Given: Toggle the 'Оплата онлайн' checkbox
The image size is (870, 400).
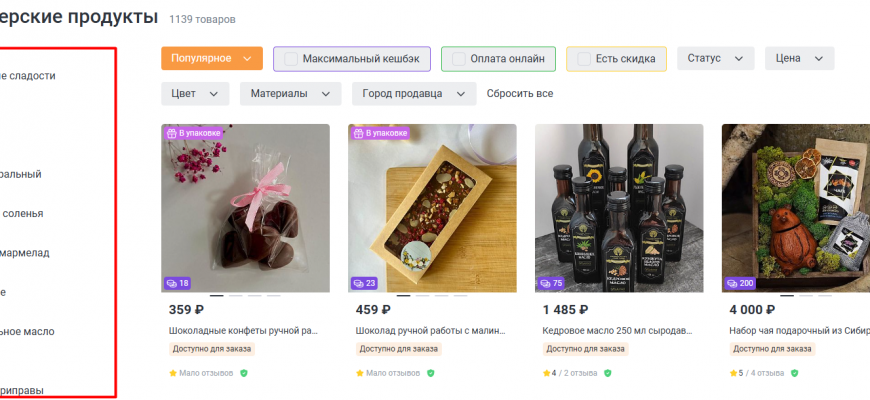Looking at the screenshot, I should pyautogui.click(x=459, y=59).
